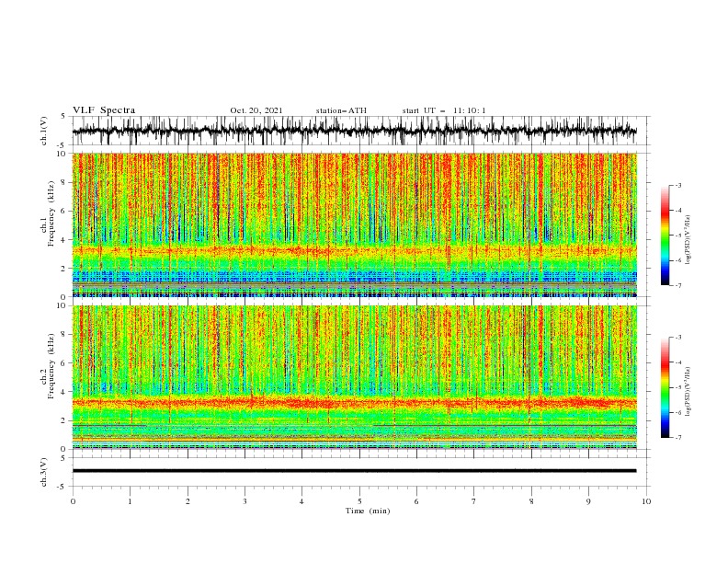The image size is (728, 563).
Task: Click the time axis tick label "5"
Action: pos(359,501)
